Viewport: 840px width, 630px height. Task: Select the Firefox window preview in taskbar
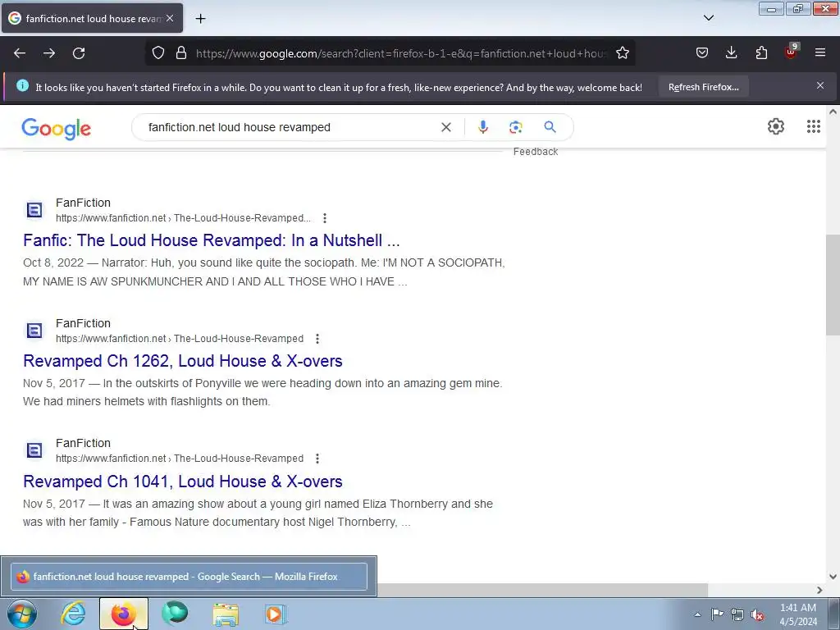189,577
